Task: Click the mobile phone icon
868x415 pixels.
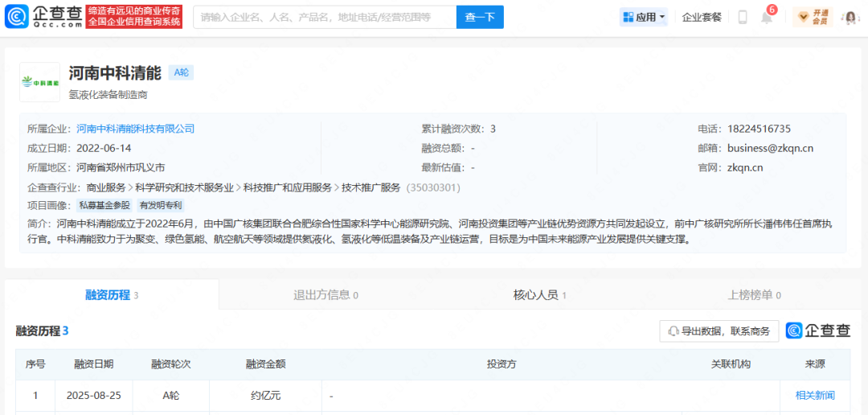Action: pyautogui.click(x=743, y=17)
